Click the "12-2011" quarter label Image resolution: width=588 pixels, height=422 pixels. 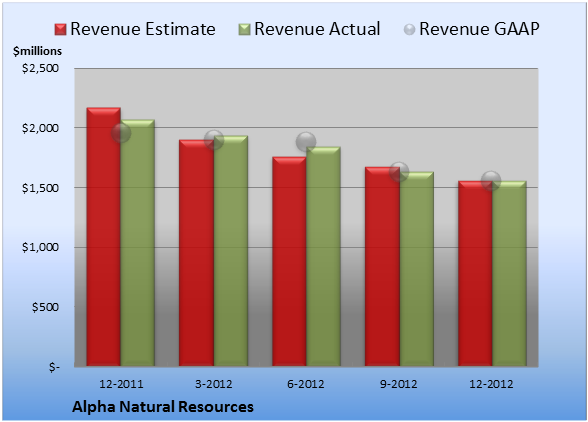(121, 384)
